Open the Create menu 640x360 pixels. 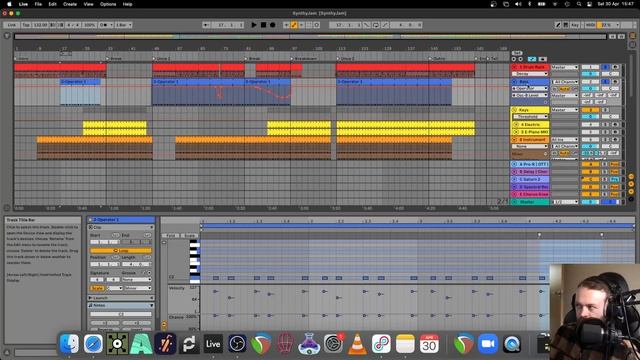(x=70, y=4)
